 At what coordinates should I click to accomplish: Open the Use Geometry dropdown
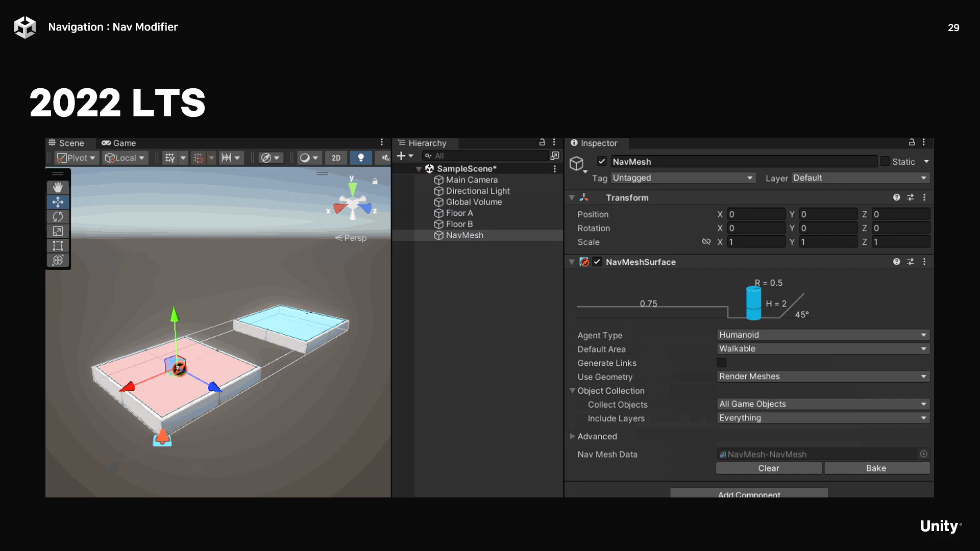[x=823, y=377]
